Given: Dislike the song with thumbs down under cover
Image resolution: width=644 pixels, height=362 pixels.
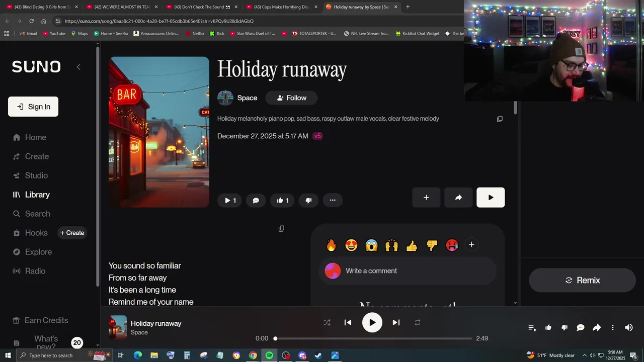Looking at the screenshot, I should point(308,200).
